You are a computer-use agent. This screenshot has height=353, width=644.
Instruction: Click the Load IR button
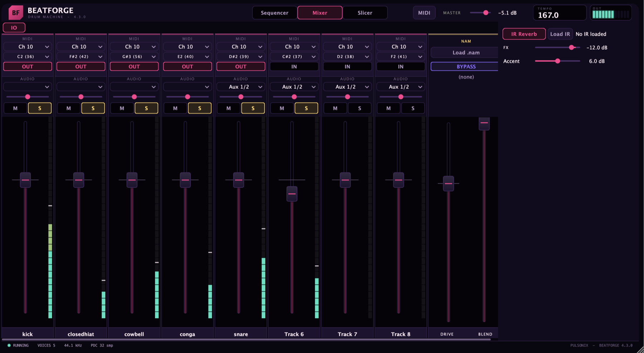560,34
